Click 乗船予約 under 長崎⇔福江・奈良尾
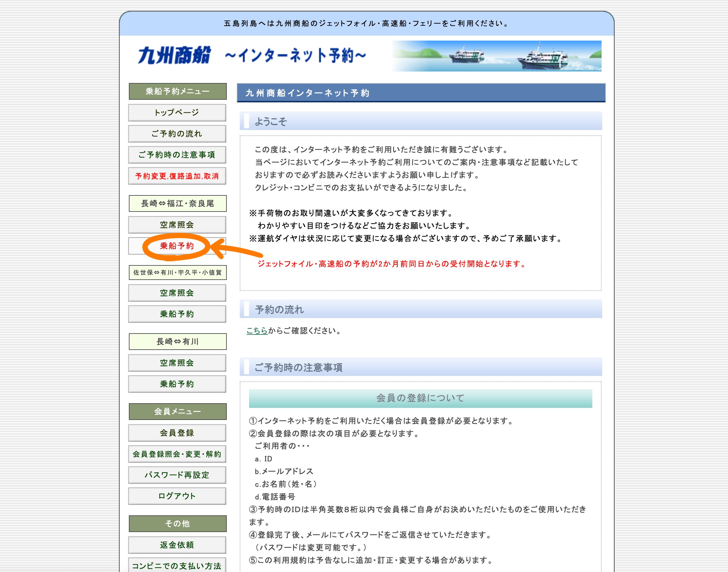Viewport: 728px width, 572px height. coord(177,246)
